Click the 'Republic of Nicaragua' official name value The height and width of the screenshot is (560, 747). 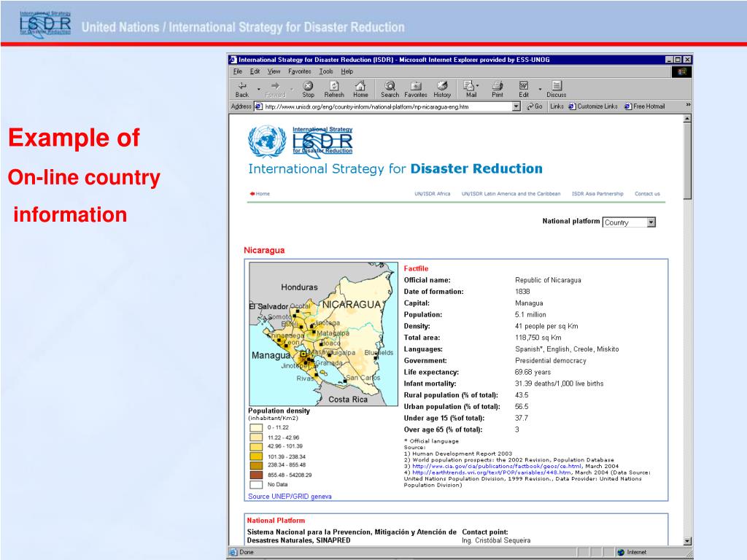point(548,280)
